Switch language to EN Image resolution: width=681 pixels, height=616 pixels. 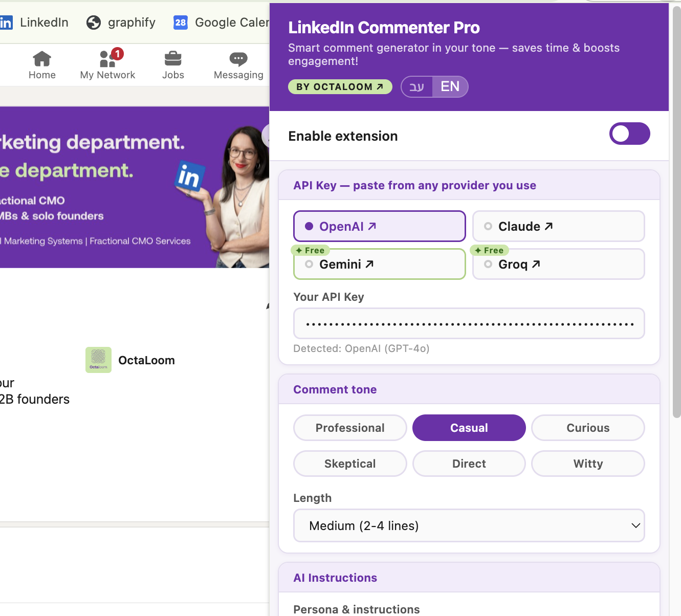point(450,86)
